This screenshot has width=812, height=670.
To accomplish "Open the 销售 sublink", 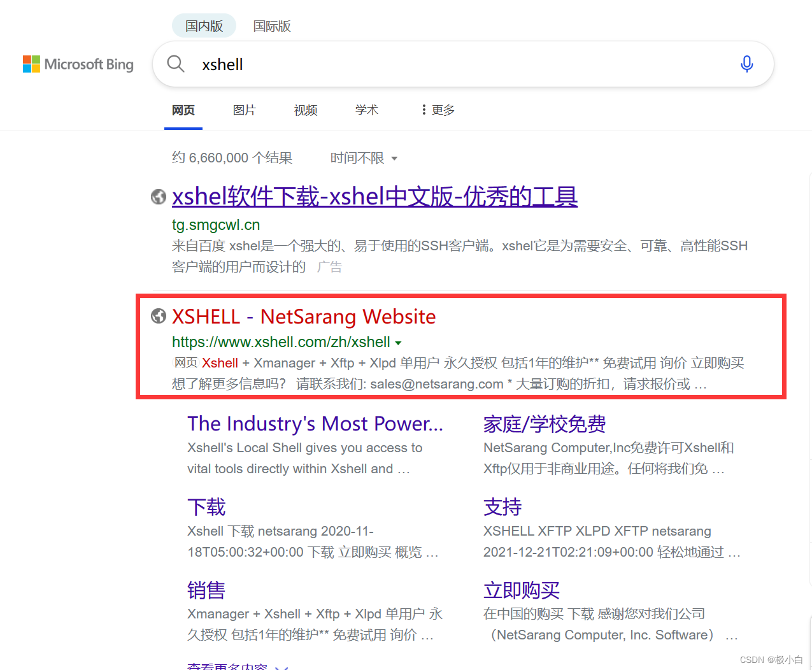I will 206,590.
